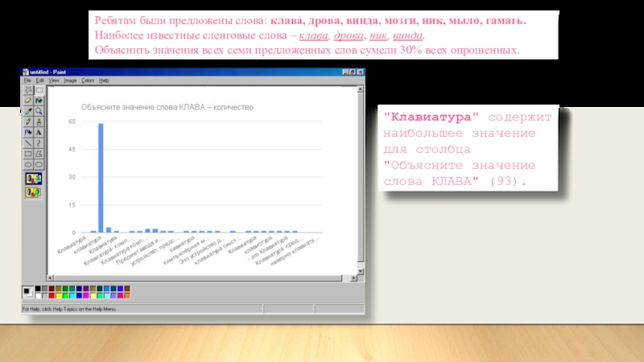Choose the Text tool
This screenshot has height=362, width=644.
tap(39, 132)
